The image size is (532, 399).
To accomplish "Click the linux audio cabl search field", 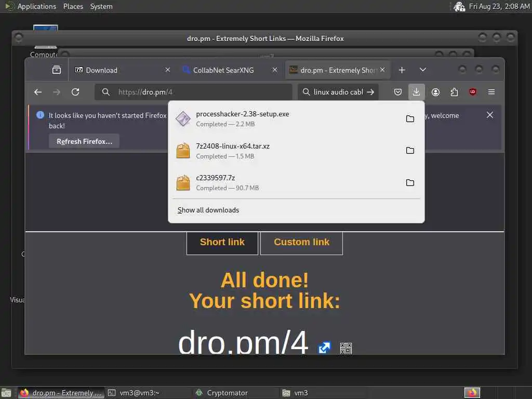I will point(338,92).
